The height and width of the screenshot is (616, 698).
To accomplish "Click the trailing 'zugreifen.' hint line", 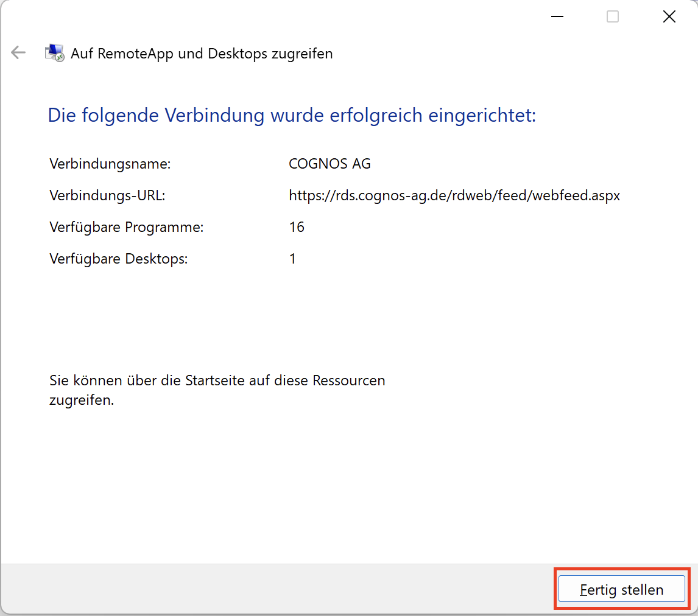I will [x=82, y=401].
